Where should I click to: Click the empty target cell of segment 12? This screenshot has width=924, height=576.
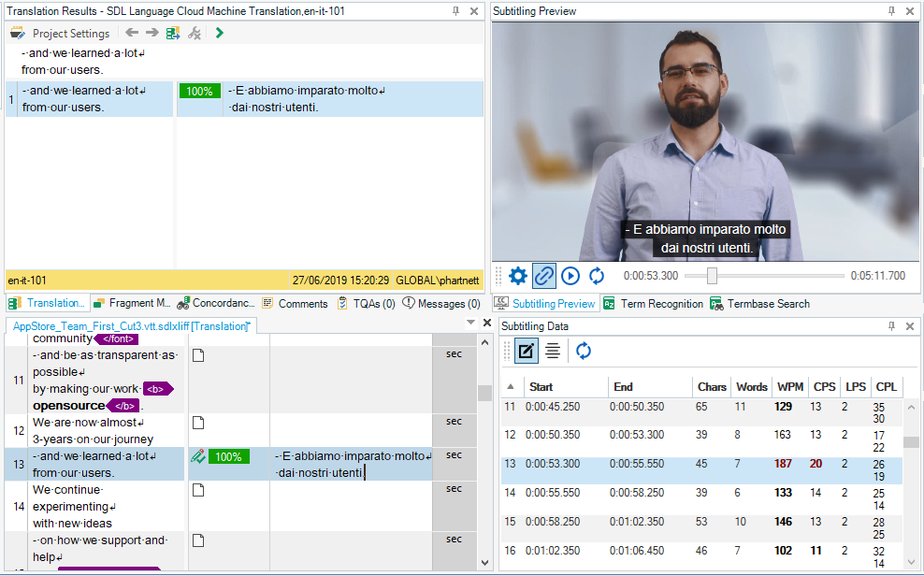(x=352, y=430)
